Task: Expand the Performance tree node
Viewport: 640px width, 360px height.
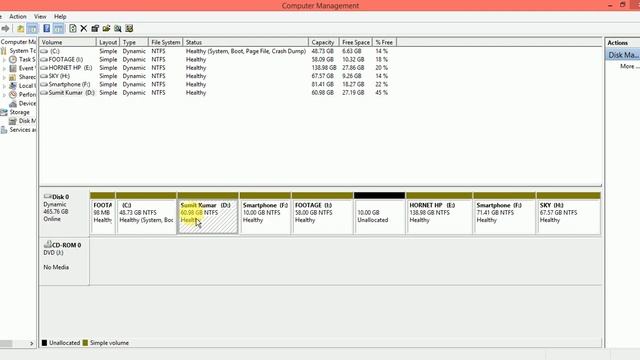Action: [x=4, y=95]
